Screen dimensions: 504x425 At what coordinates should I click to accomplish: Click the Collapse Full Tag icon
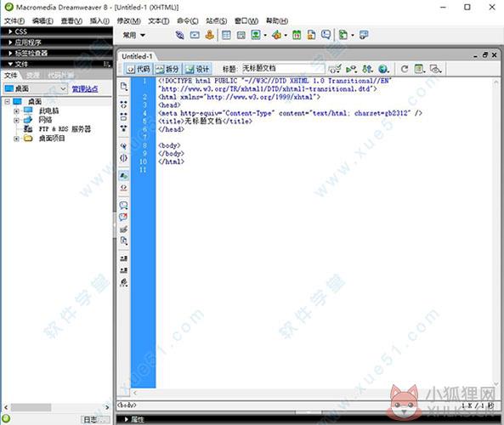point(123,105)
